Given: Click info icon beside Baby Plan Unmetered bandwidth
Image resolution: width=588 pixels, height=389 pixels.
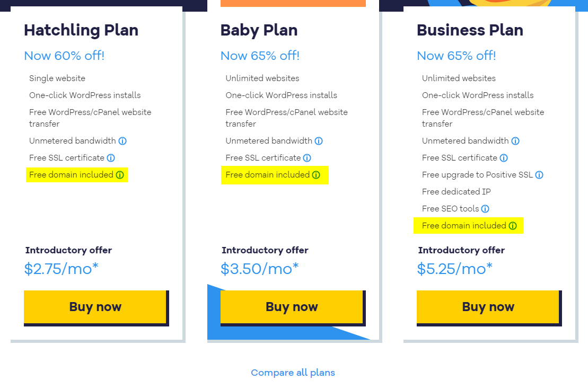Looking at the screenshot, I should tap(319, 141).
